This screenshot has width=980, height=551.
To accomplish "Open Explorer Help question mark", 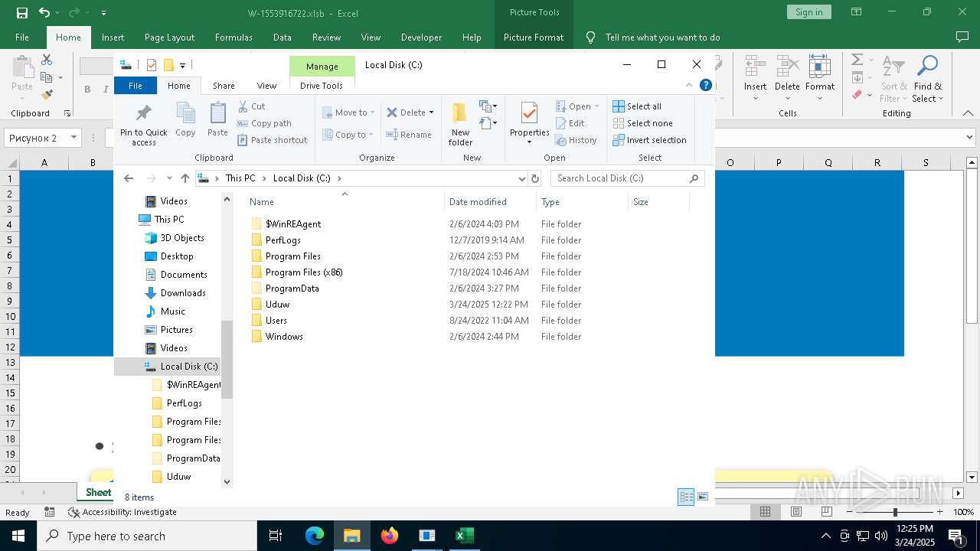I will point(706,85).
